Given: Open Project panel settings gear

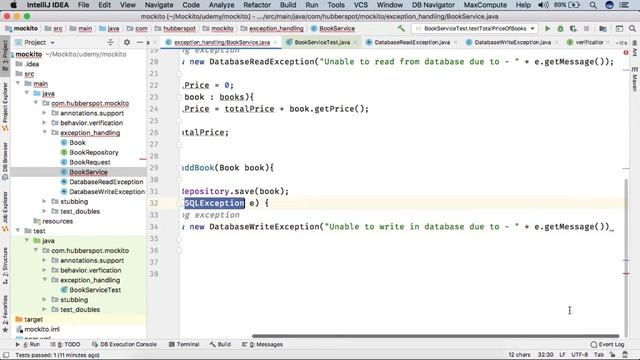Looking at the screenshot, I should pos(127,42).
